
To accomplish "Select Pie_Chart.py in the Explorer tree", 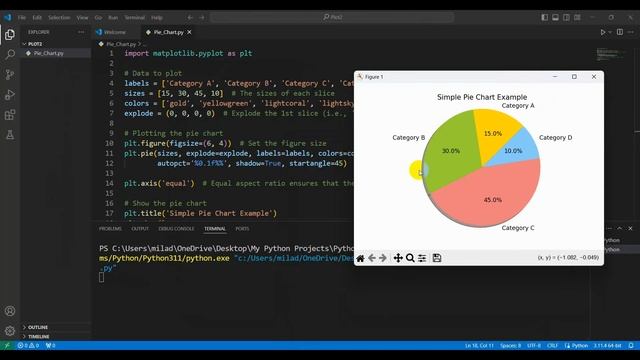I will pos(49,53).
